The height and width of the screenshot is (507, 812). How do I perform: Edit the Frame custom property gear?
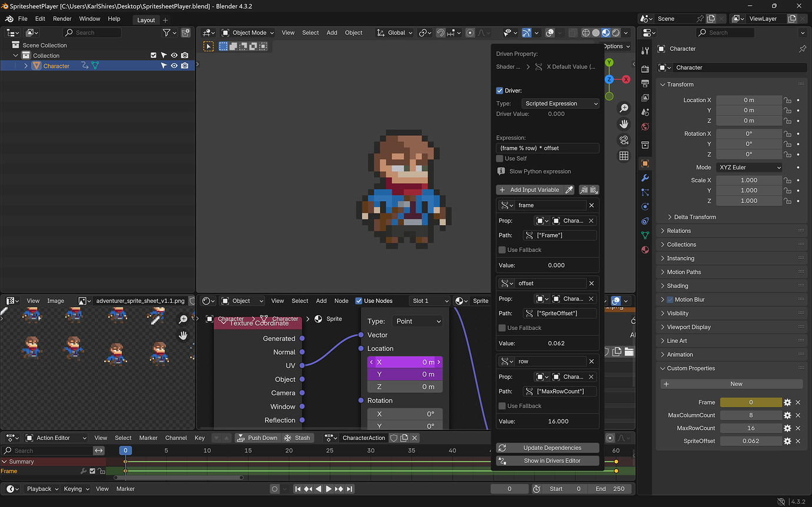coord(787,402)
